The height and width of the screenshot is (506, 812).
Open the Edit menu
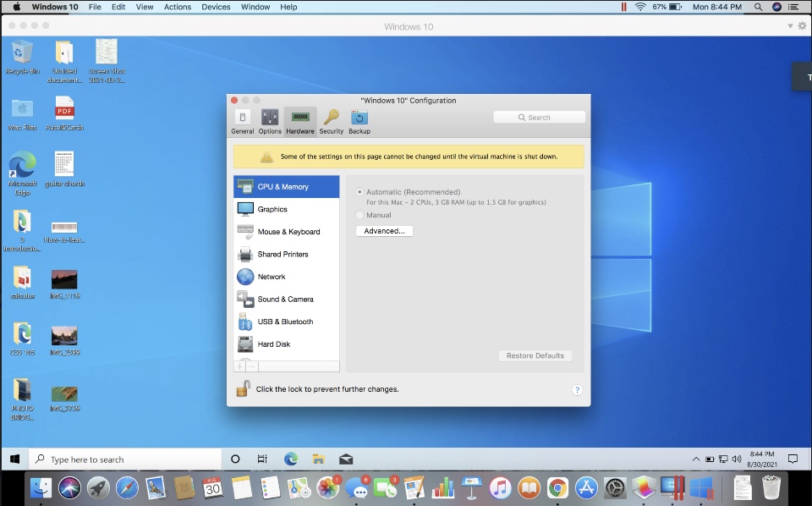[118, 7]
